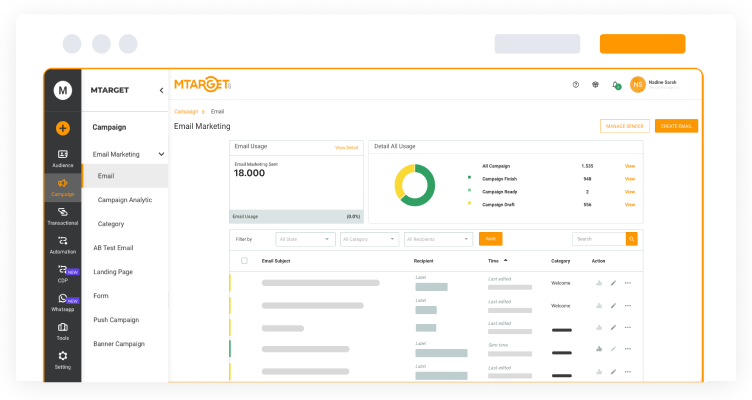The width and height of the screenshot is (752, 400).
Task: Tick the select-all checkbox in table header
Action: [x=244, y=261]
